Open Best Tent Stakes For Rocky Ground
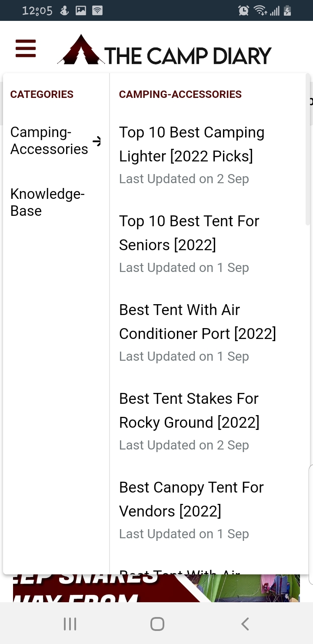This screenshot has width=313, height=644. point(189,410)
